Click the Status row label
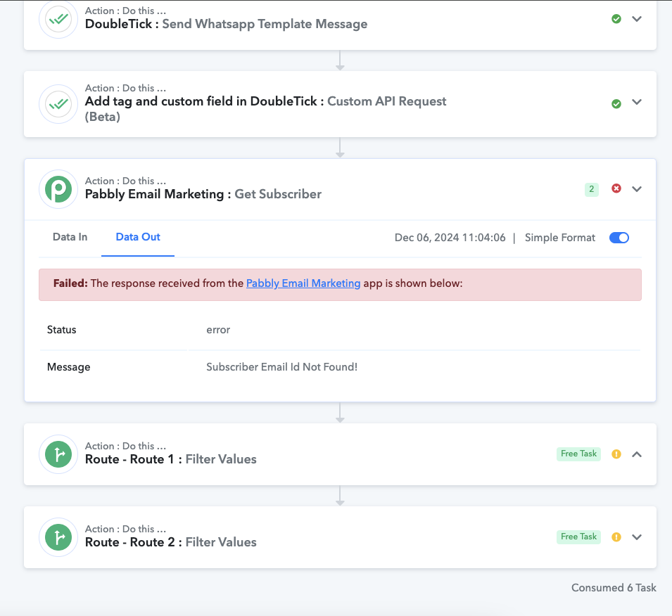The width and height of the screenshot is (672, 616). pos(61,330)
